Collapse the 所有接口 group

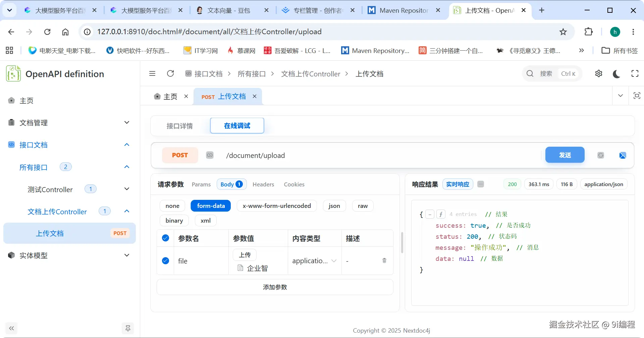pyautogui.click(x=69, y=167)
